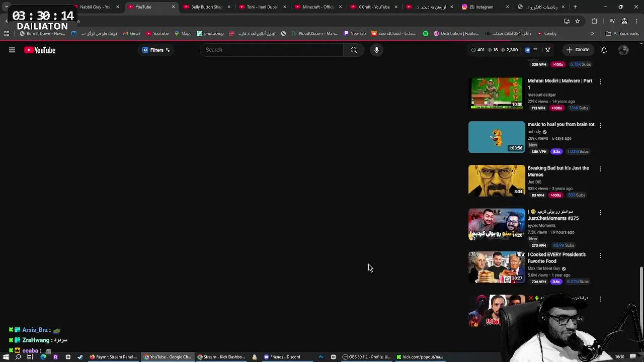Focus the YouTube search box
644x362 pixels.
click(272, 50)
